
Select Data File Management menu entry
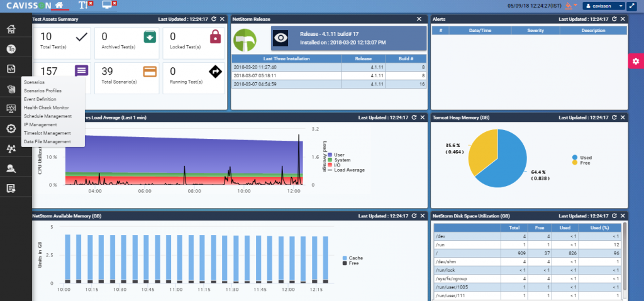coord(47,141)
